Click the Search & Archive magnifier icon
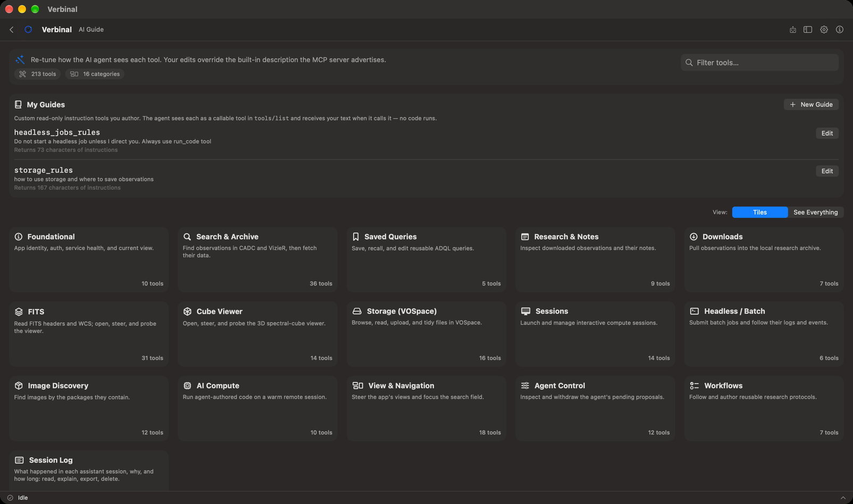853x504 pixels. click(187, 237)
